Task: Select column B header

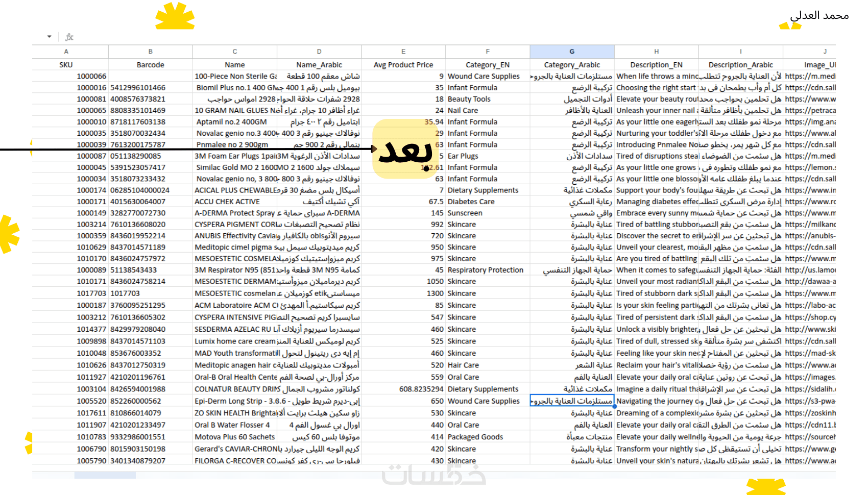Action: pyautogui.click(x=151, y=52)
